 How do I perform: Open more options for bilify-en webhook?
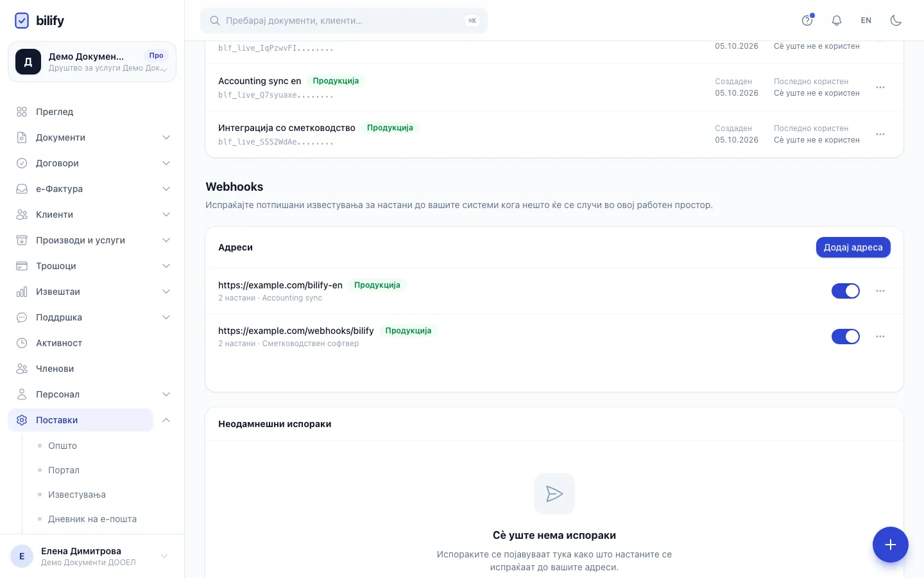pos(880,291)
